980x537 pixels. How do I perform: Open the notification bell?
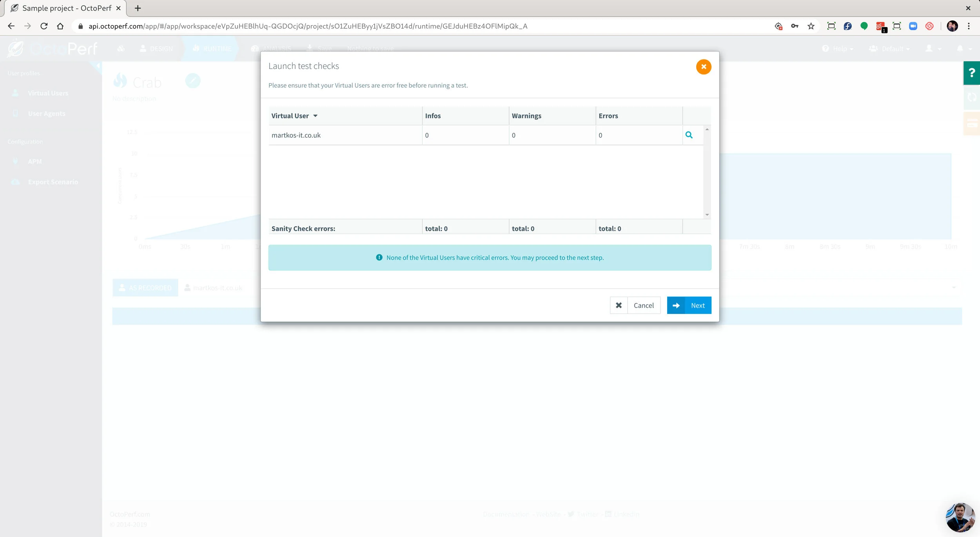click(960, 48)
